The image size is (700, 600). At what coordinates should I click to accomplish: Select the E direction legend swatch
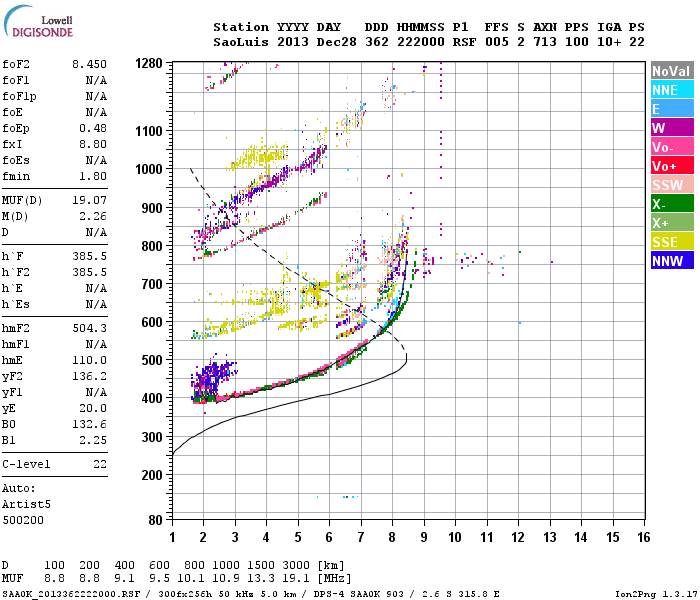tap(672, 109)
